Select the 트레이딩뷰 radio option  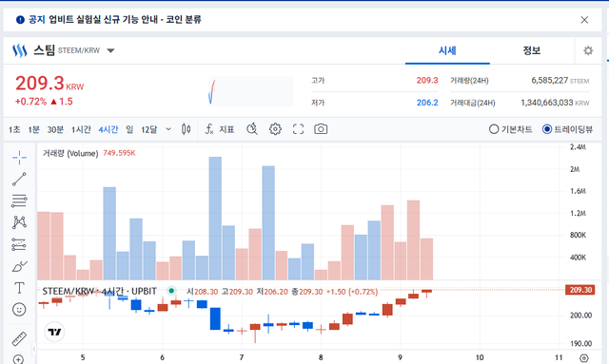[x=567, y=129]
